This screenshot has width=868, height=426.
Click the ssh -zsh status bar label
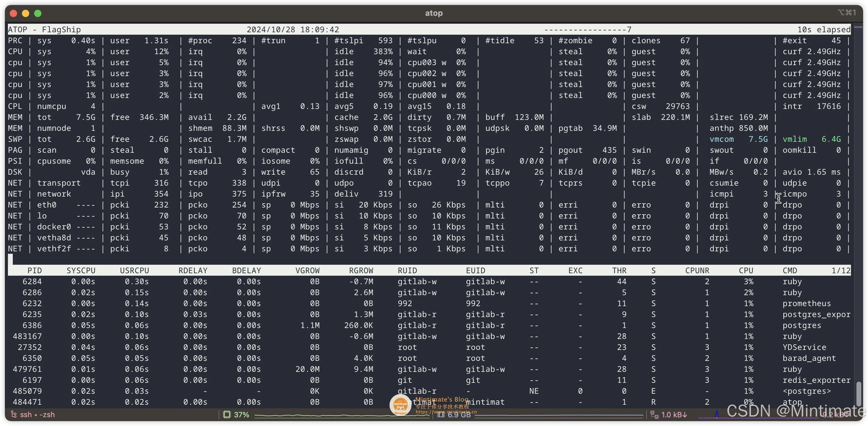pos(37,414)
